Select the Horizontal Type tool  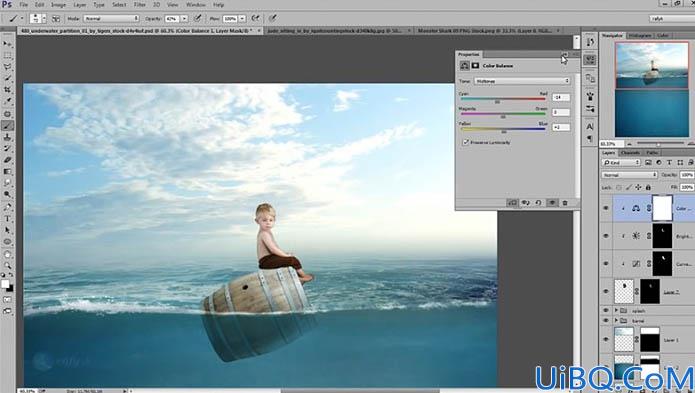click(8, 218)
